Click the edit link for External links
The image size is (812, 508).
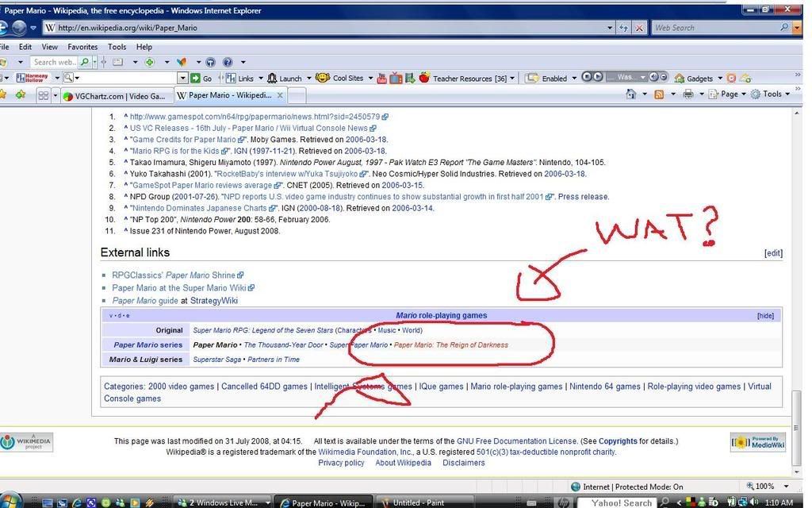coord(772,253)
